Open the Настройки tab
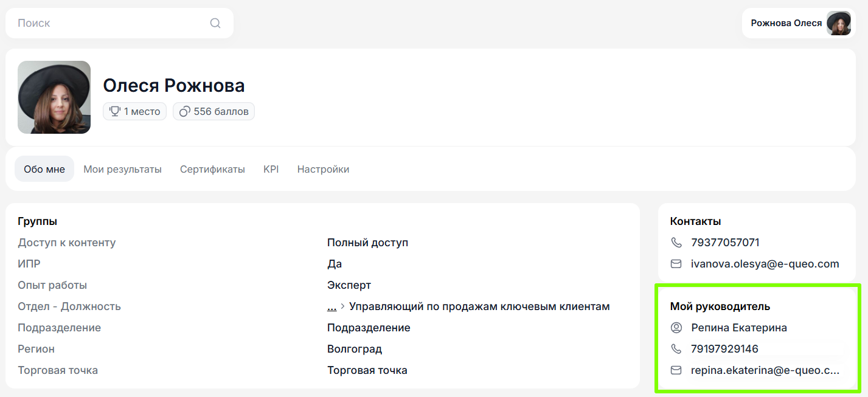 click(x=323, y=169)
